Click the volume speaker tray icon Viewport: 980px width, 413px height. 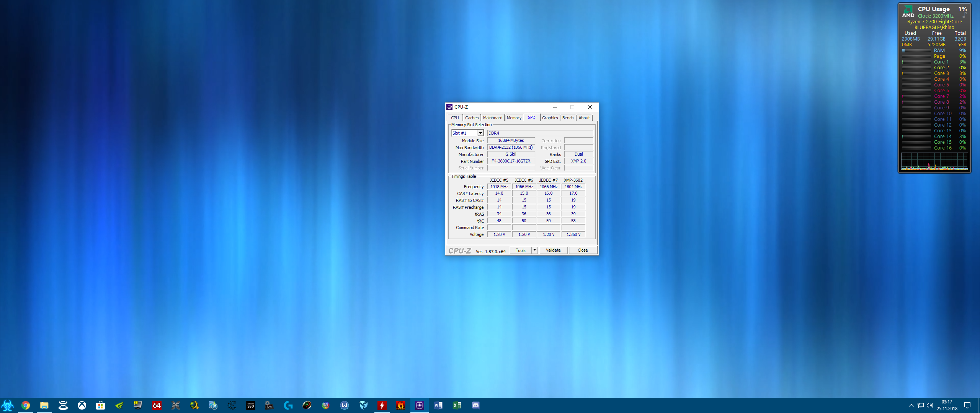coord(930,405)
